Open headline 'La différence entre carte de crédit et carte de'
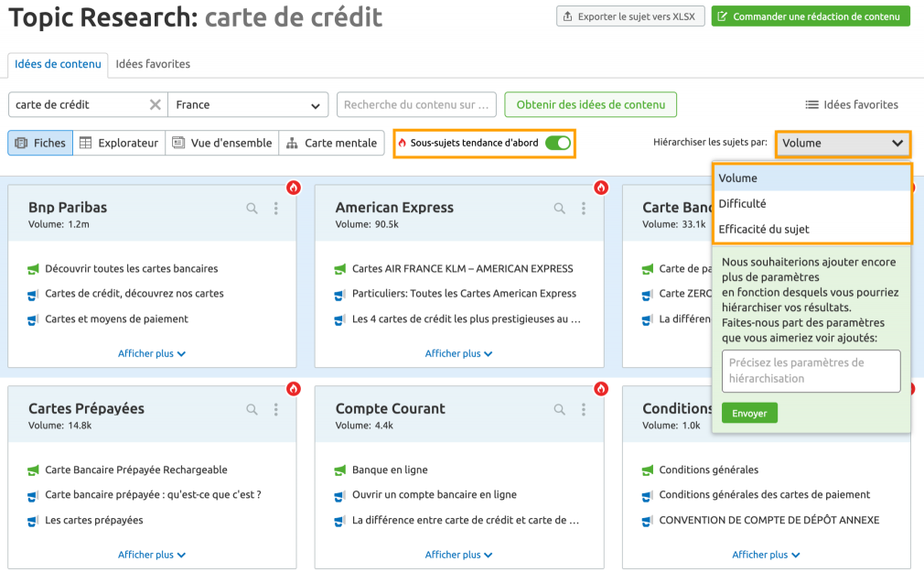Screen dimensions: 924x572 coord(466,520)
